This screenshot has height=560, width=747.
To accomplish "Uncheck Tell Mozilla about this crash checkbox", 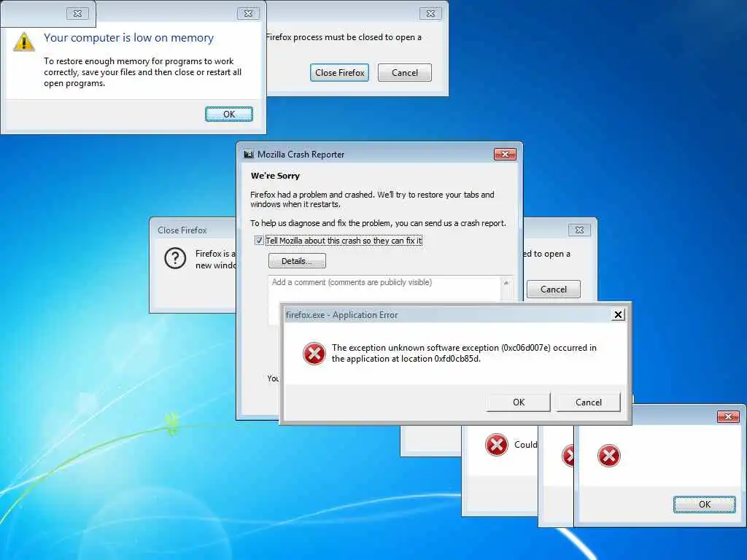I will (259, 241).
